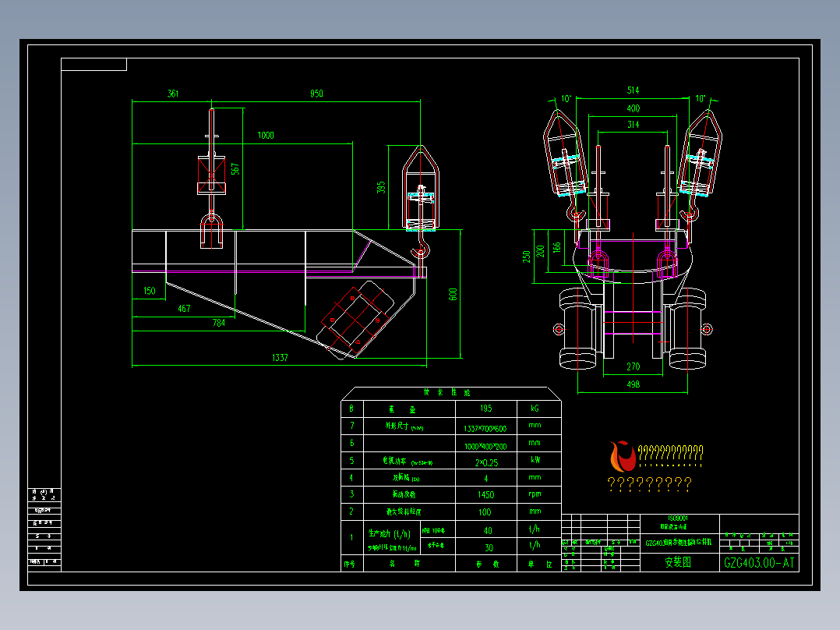Select the 150 dimension text

pos(150,291)
